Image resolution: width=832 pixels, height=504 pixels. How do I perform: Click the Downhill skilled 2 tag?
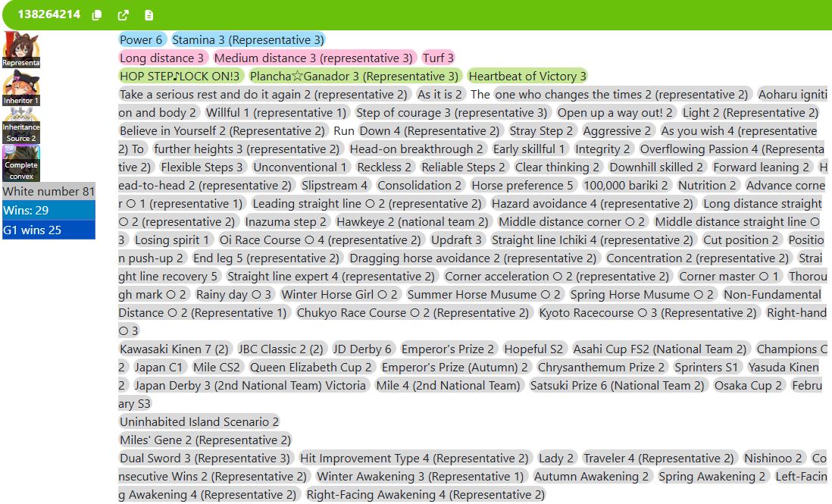click(x=656, y=167)
